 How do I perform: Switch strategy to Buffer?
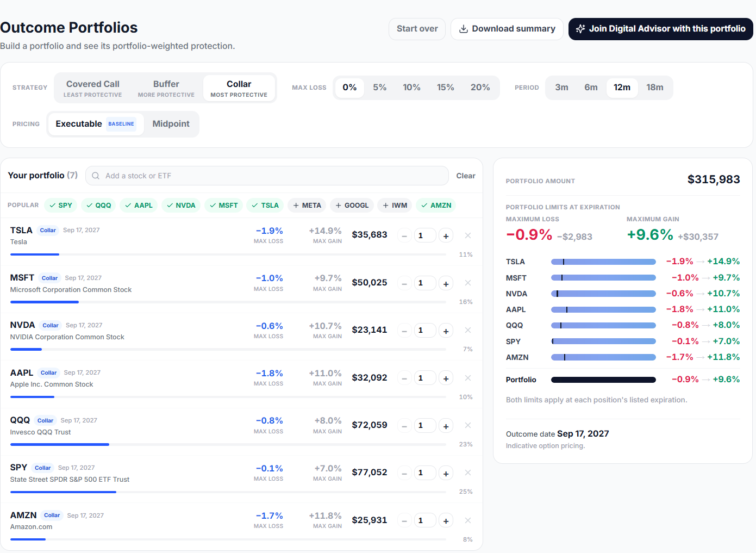click(166, 88)
